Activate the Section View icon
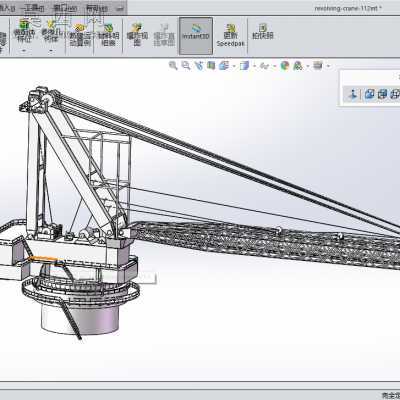Image resolution: width=400 pixels, height=400 pixels. 211,65
